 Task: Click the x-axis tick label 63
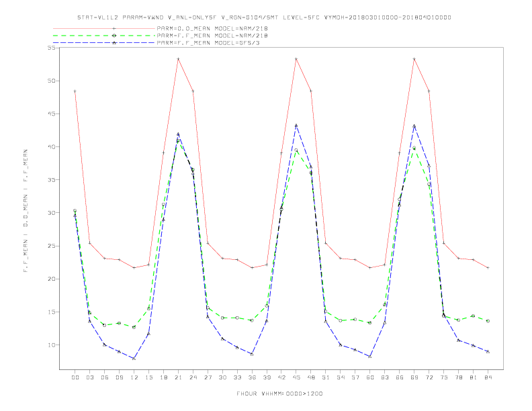[385, 377]
